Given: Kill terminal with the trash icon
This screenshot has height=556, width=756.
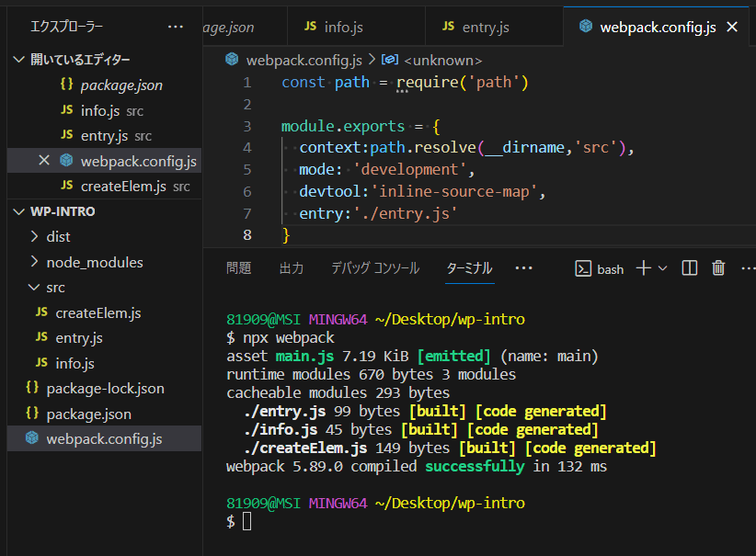Looking at the screenshot, I should [x=718, y=268].
